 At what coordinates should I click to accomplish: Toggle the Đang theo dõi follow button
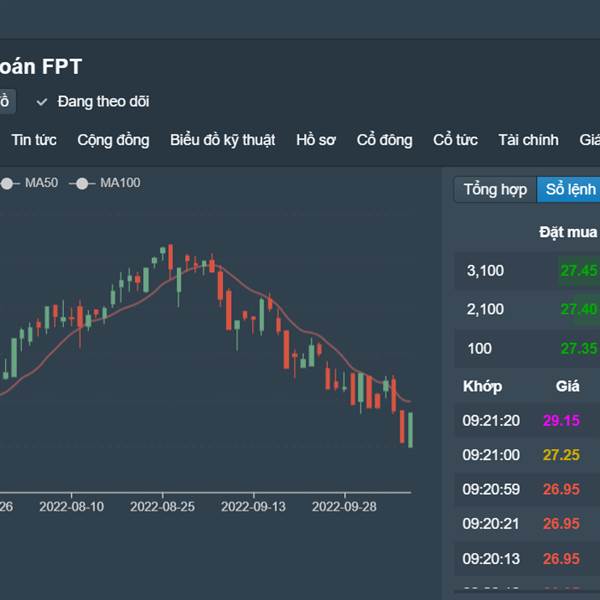coord(93,102)
